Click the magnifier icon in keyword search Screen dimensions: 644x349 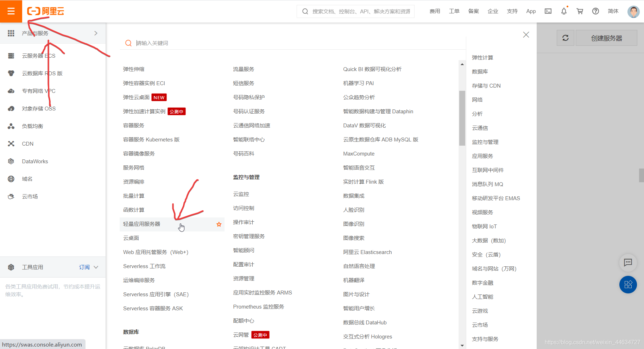128,43
